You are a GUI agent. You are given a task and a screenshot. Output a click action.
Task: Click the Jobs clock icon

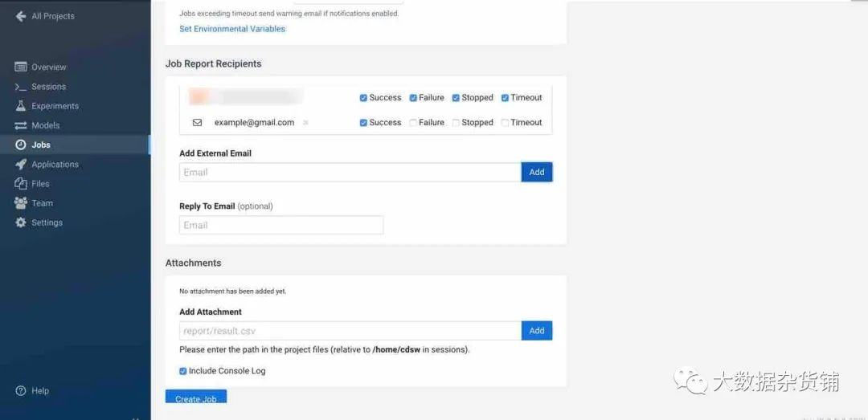click(20, 145)
